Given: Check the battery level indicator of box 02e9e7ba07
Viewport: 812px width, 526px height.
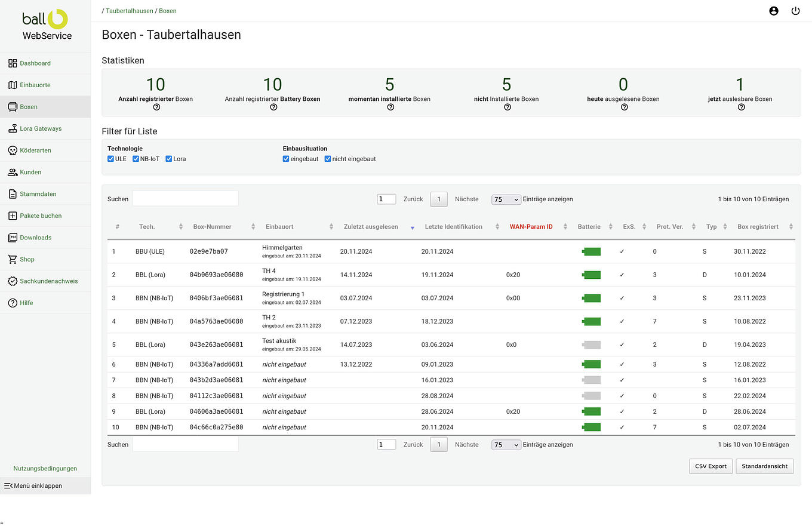Looking at the screenshot, I should pos(591,251).
